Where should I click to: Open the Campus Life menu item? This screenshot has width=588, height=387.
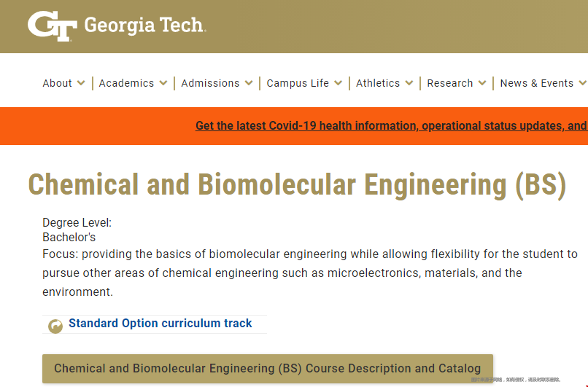[298, 83]
